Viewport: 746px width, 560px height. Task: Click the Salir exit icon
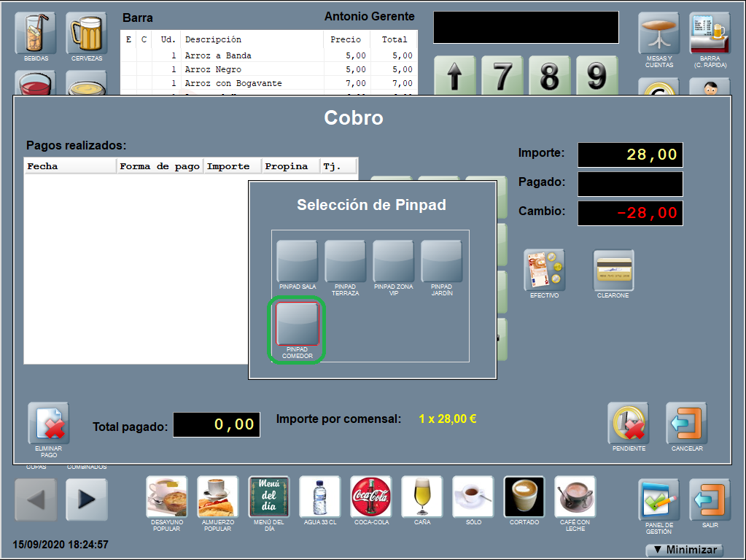(x=710, y=500)
